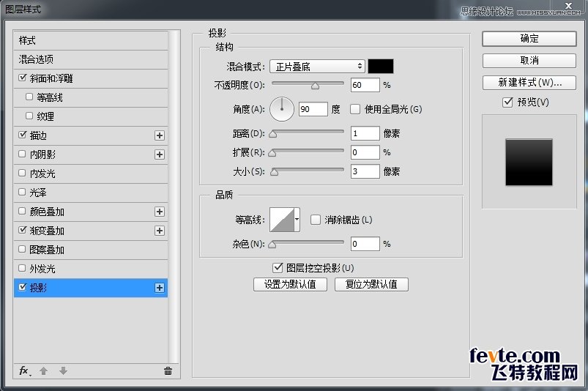This screenshot has width=588, height=391.
Task: Click the style preview thumbnail
Action: 529,162
